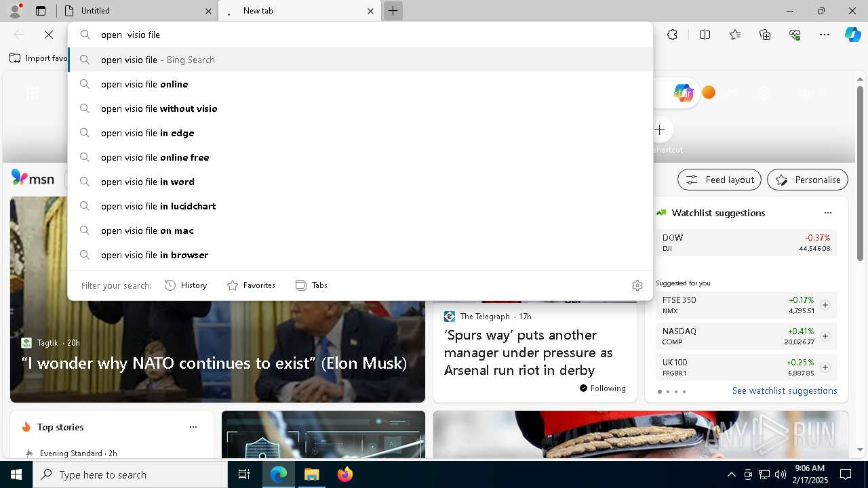The image size is (868, 488).
Task: Open address bar search settings gear
Action: click(x=637, y=285)
